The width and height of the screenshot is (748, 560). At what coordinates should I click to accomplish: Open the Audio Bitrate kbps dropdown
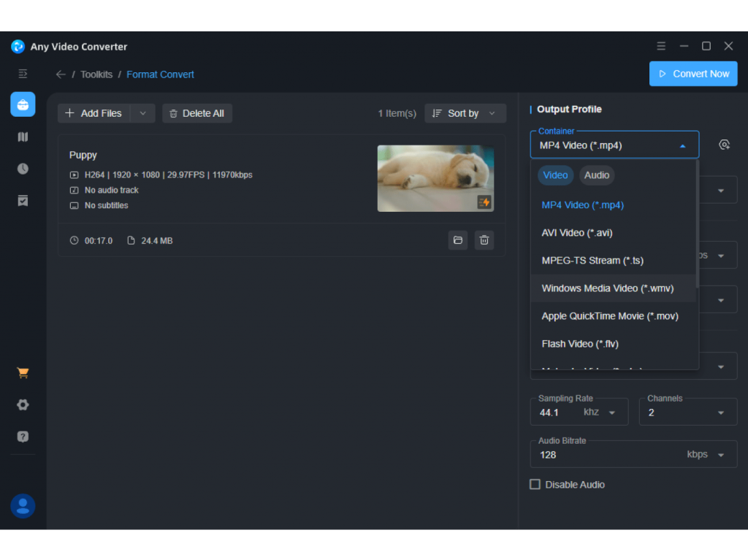pyautogui.click(x=721, y=455)
